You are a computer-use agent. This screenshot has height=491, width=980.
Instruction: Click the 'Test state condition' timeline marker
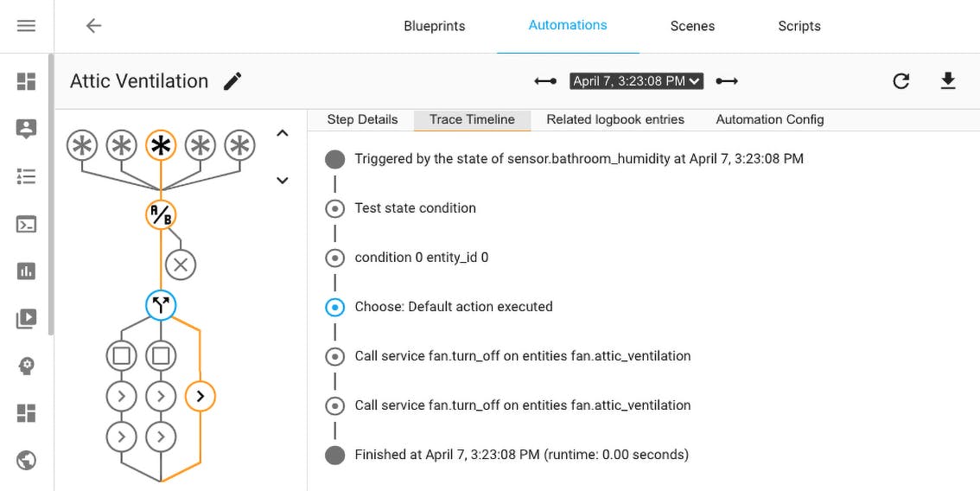[x=335, y=208]
